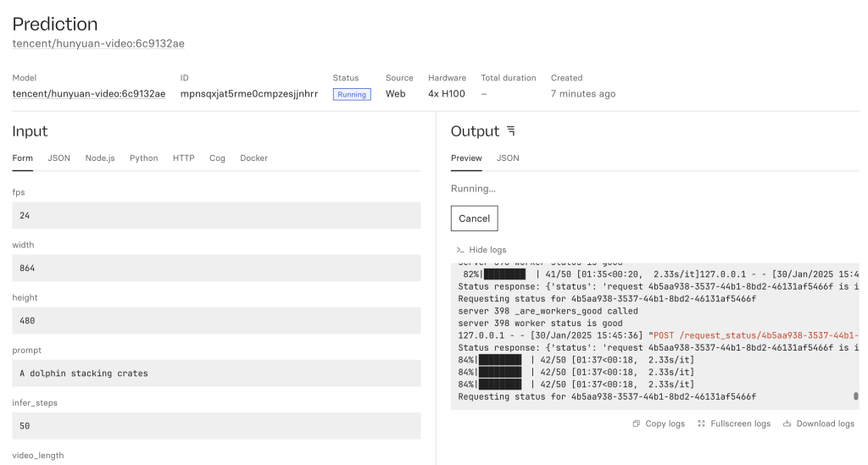This screenshot has height=465, width=868.
Task: Open the Model link tencent/hunyuan-video:6c9132ae
Action: click(88, 94)
